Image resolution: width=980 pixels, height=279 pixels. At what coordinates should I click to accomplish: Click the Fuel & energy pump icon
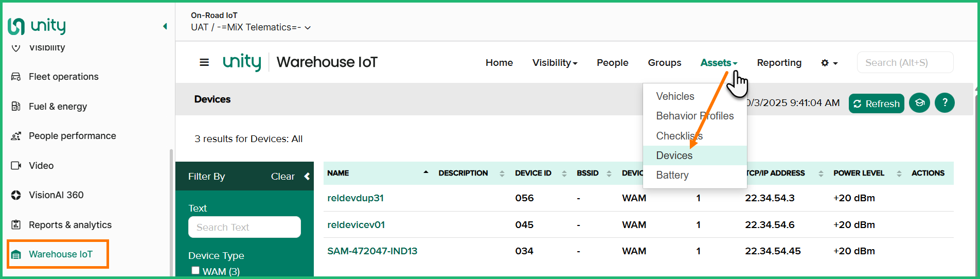[x=16, y=107]
